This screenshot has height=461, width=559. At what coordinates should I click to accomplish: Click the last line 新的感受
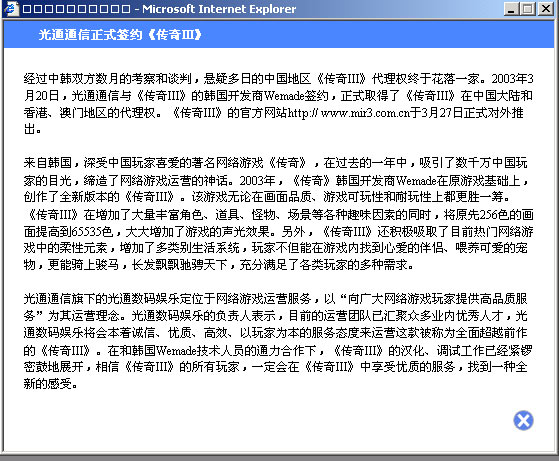click(51, 384)
